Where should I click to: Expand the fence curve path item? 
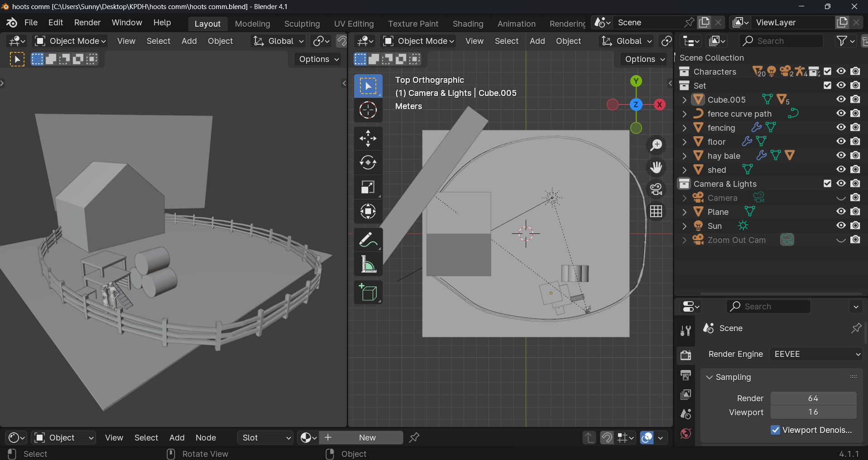(684, 114)
